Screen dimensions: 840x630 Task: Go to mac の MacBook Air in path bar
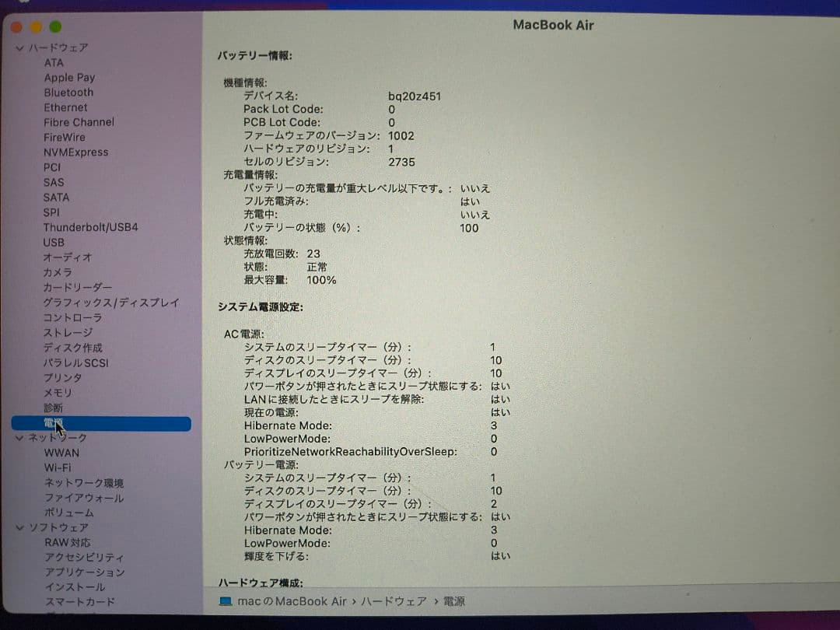point(292,601)
